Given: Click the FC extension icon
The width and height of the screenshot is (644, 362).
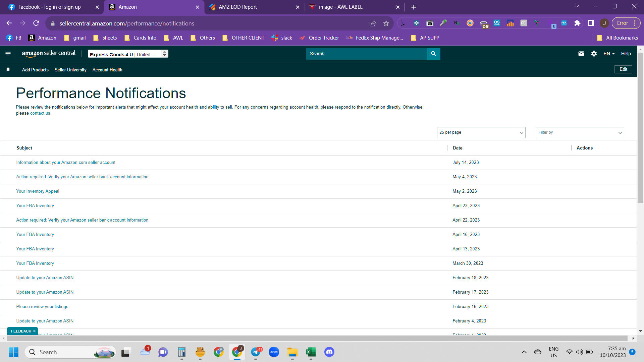Looking at the screenshot, I should click(x=524, y=23).
